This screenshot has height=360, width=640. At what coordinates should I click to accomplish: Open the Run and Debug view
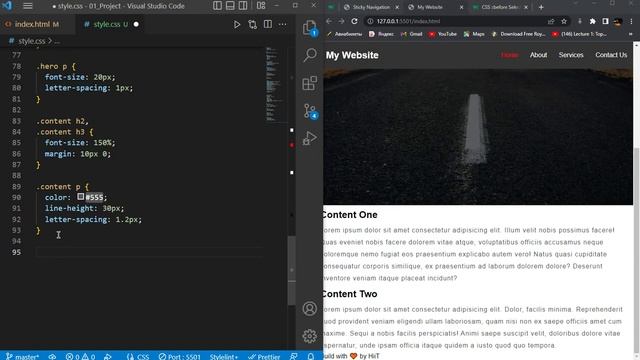[310, 138]
